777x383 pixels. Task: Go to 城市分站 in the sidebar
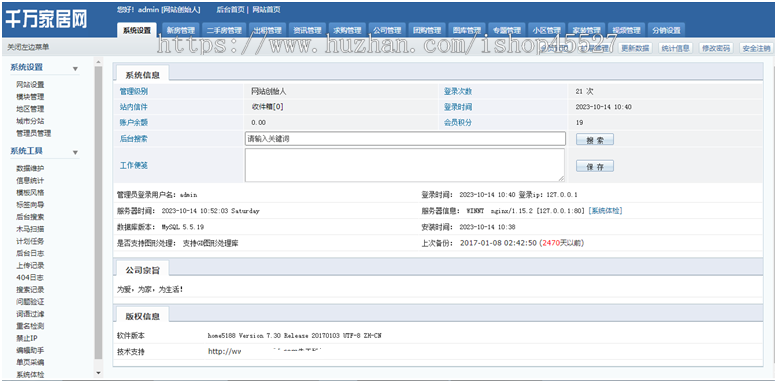(30, 121)
